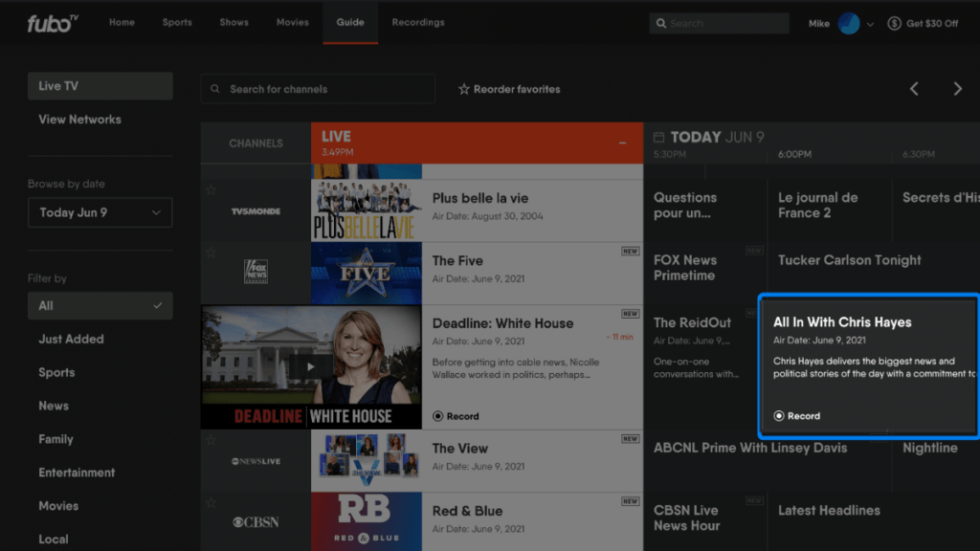980x551 pixels.
Task: Favorite The View channel star
Action: [210, 439]
